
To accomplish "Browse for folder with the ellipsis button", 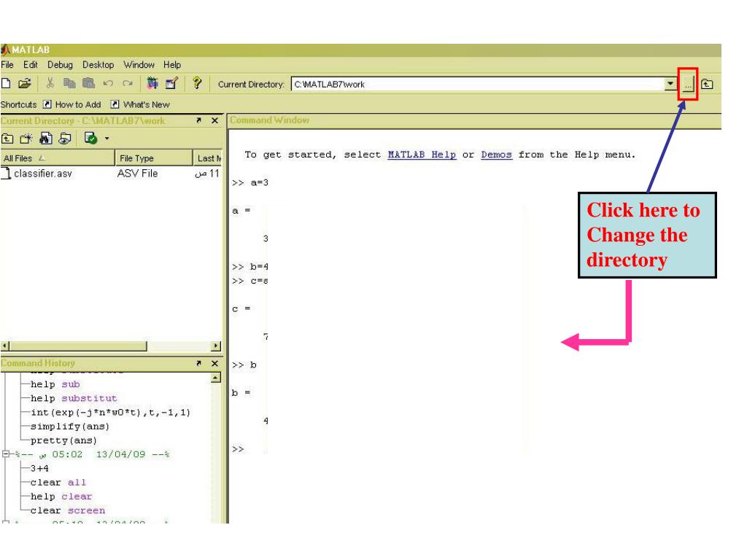I will point(688,85).
